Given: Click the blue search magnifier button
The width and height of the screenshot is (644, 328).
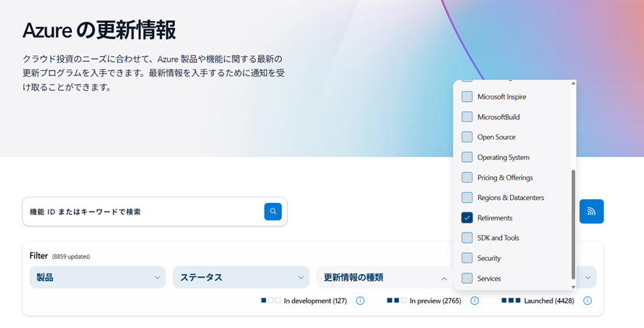Looking at the screenshot, I should tap(273, 211).
